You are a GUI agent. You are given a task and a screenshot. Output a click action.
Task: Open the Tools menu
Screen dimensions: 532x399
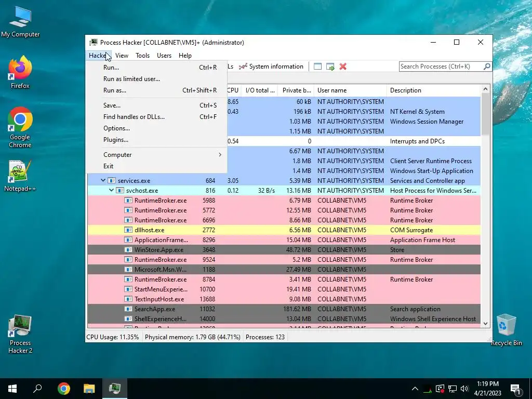[x=142, y=55]
